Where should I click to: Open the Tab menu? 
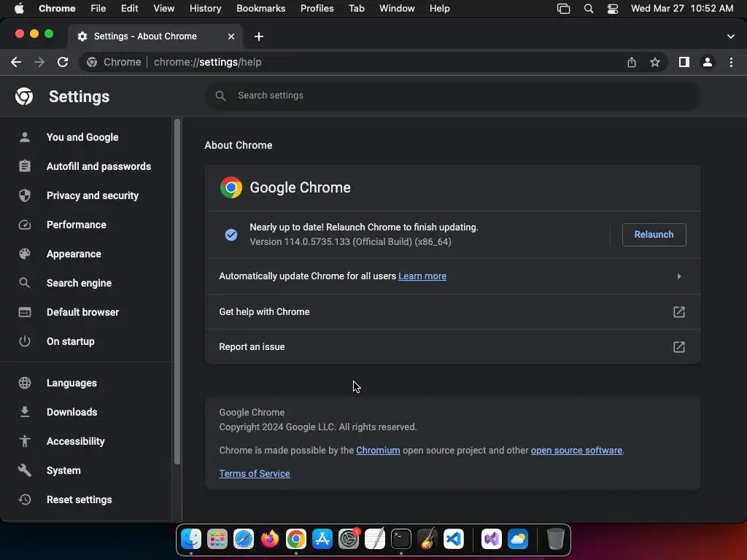356,9
